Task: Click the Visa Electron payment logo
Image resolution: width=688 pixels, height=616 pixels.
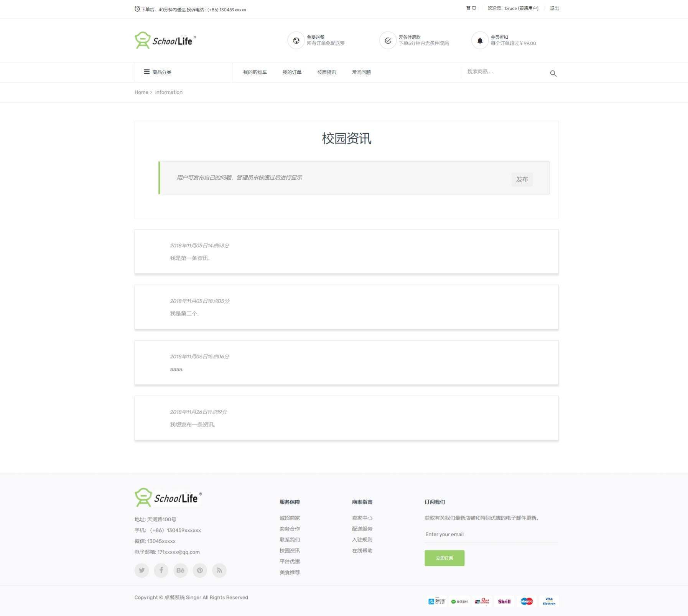Action: [x=549, y=601]
